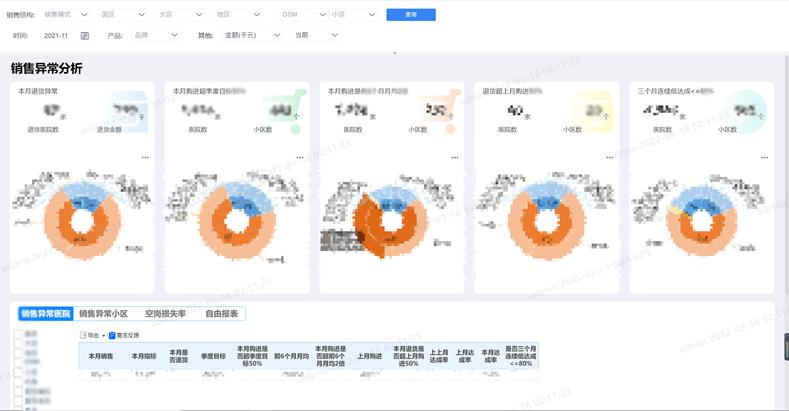Screen dimensions: 789x411
Task: Click the 上上月达成率 column header
Action: (x=439, y=356)
